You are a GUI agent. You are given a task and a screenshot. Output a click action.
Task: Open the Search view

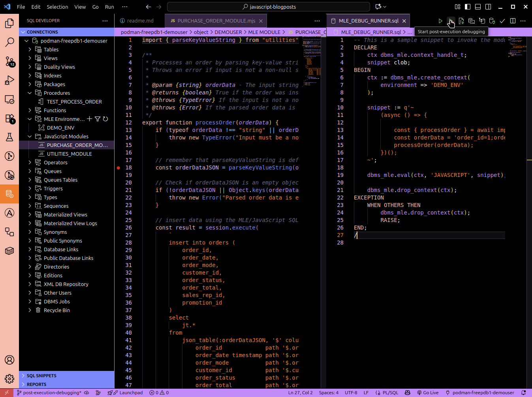9,42
